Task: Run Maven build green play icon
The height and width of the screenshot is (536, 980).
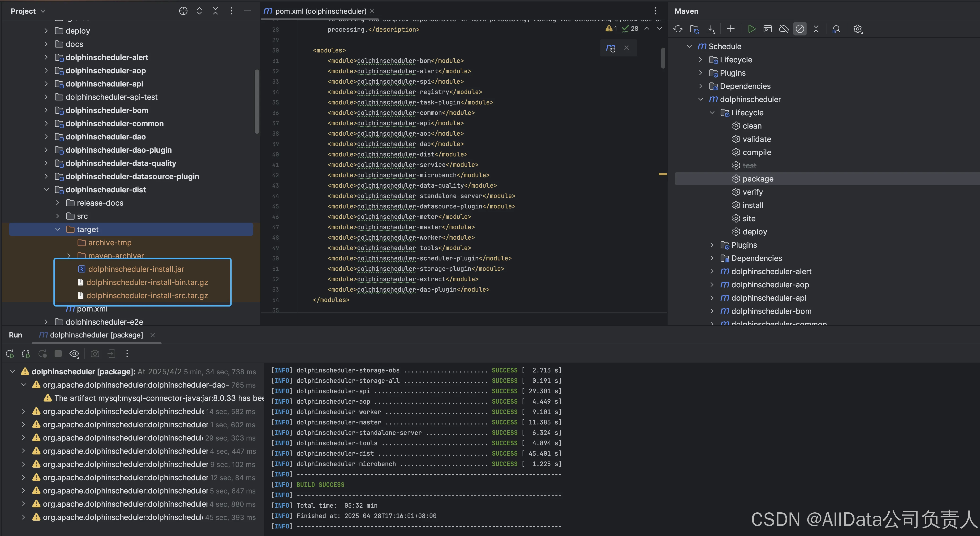Action: pos(751,29)
